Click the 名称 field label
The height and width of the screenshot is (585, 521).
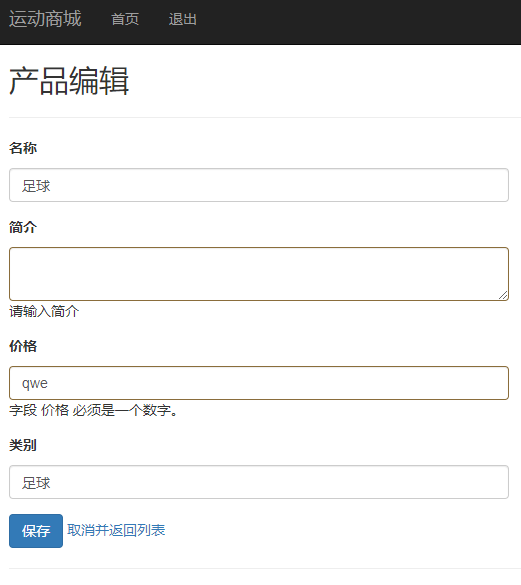point(23,148)
